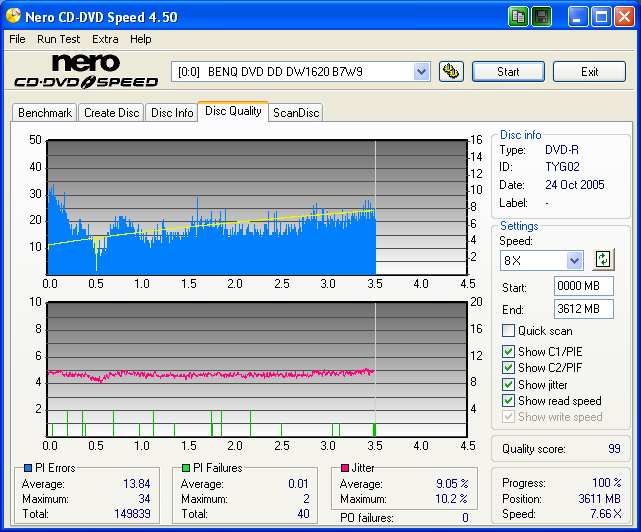Open the drive options icon next to drive list
This screenshot has height=532, width=641.
[451, 72]
